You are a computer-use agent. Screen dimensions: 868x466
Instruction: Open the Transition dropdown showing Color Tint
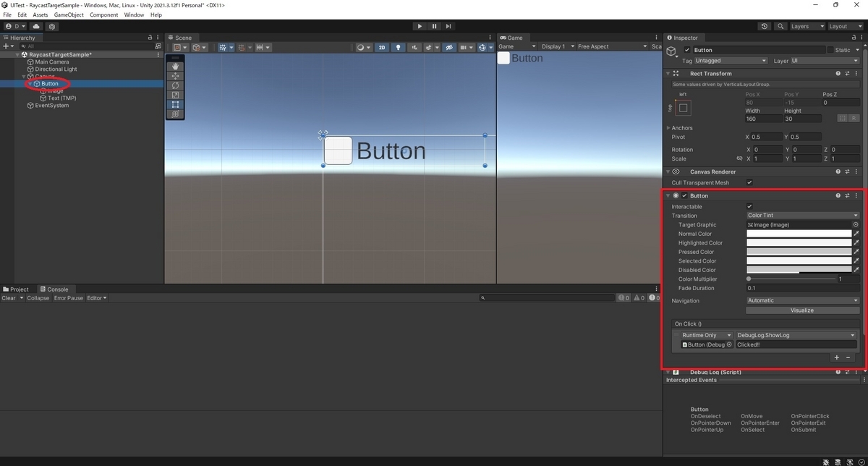(x=803, y=215)
